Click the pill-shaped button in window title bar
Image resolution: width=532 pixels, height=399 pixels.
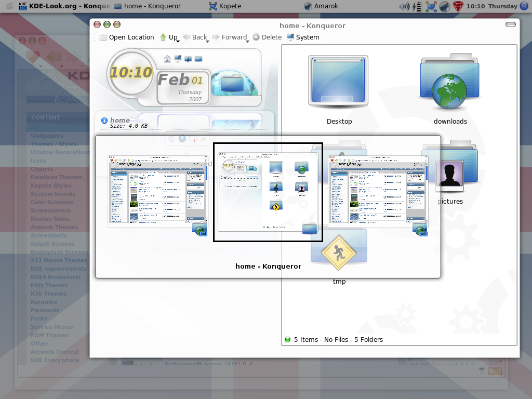[510, 24]
